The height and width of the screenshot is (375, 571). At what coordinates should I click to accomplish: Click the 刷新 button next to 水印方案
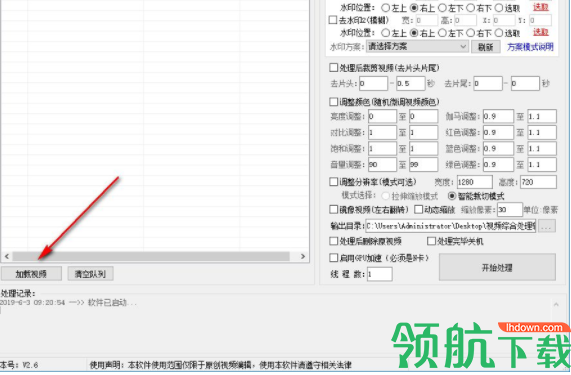(485, 47)
